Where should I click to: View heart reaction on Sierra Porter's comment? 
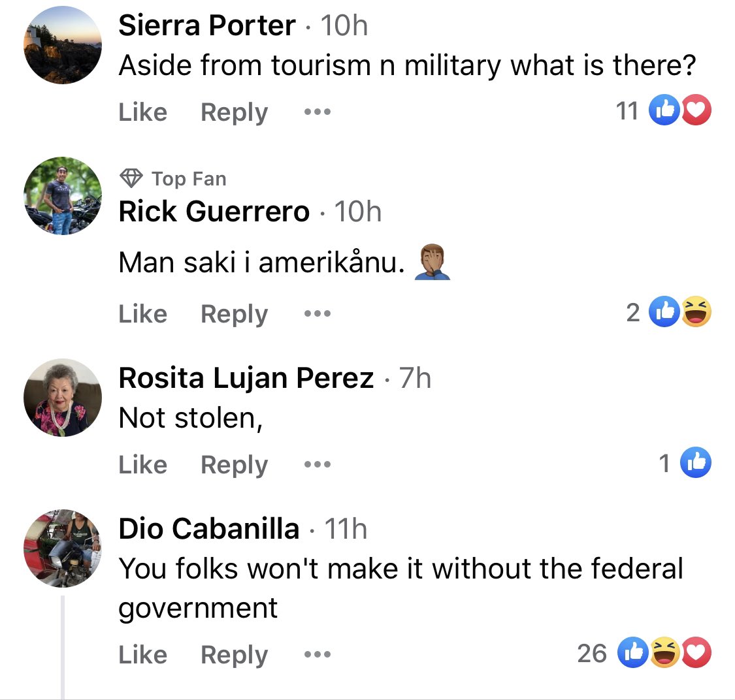coord(696,110)
